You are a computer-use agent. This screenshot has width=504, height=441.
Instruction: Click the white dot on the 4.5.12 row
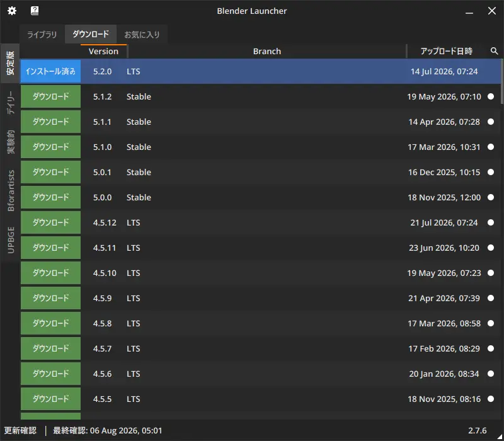pos(491,222)
